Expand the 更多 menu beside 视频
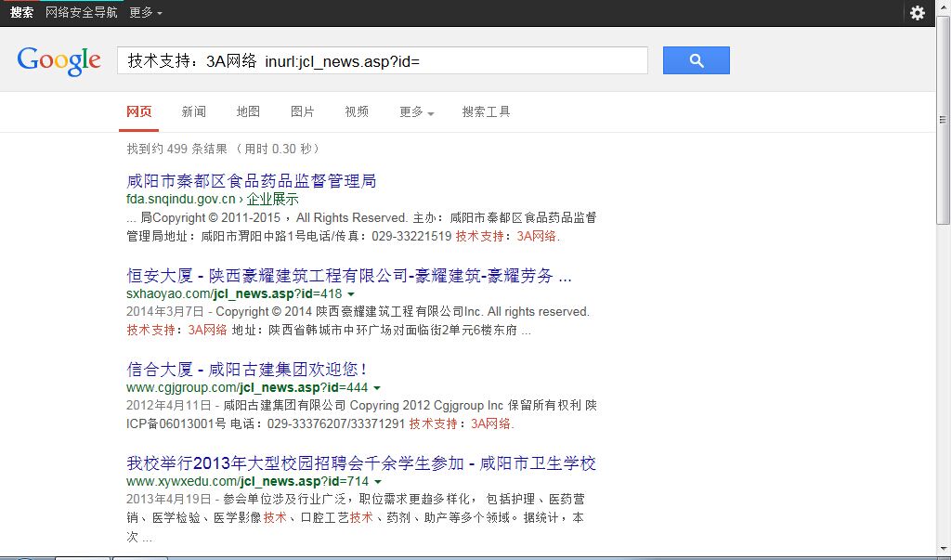Screen dimensions: 951x560 point(417,112)
